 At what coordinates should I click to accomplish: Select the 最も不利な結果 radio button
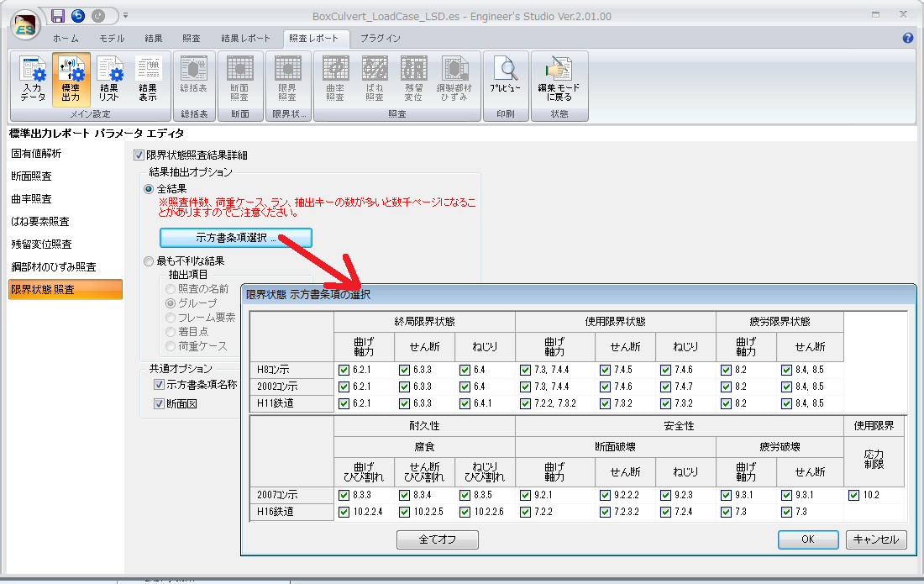tap(149, 261)
